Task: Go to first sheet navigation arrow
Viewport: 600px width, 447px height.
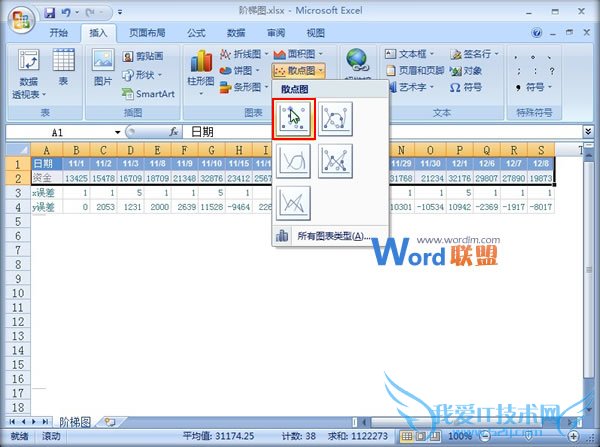Action: (12, 422)
